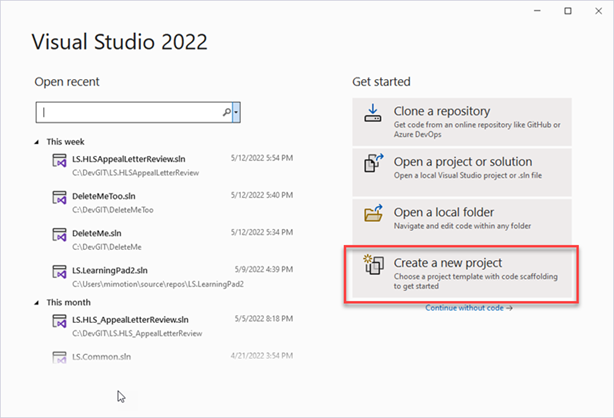Collapse the This week group

pyautogui.click(x=37, y=142)
